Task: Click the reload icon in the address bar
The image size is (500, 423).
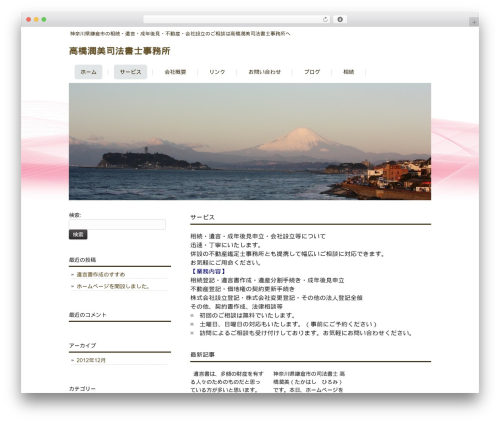Action: click(x=325, y=19)
